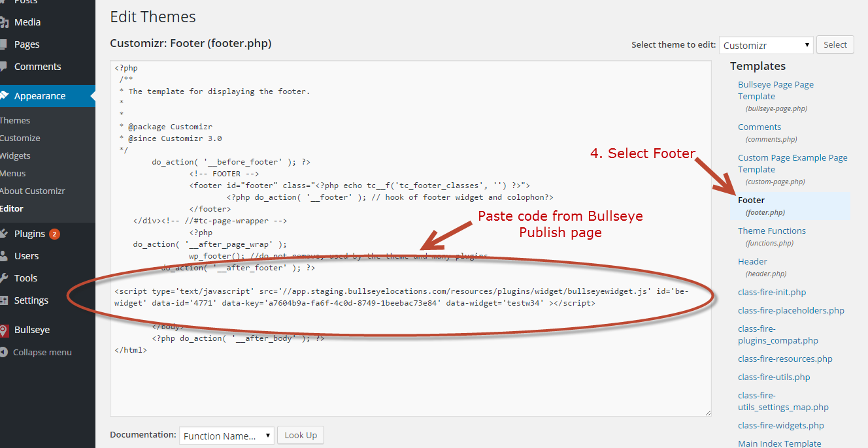Screen dimensions: 868x448
Task: Click the Bullseye map pin icon
Action: tap(4, 330)
